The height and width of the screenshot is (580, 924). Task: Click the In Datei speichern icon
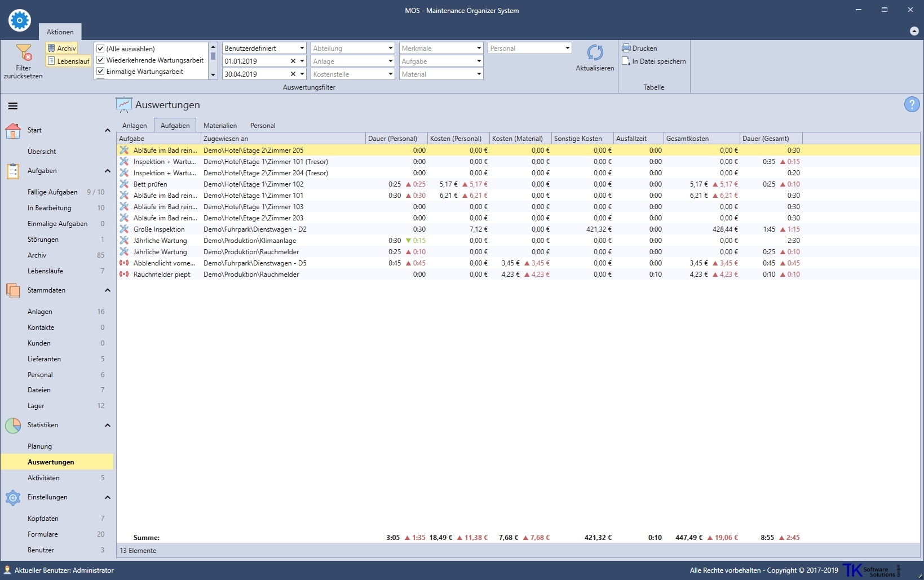pyautogui.click(x=626, y=61)
